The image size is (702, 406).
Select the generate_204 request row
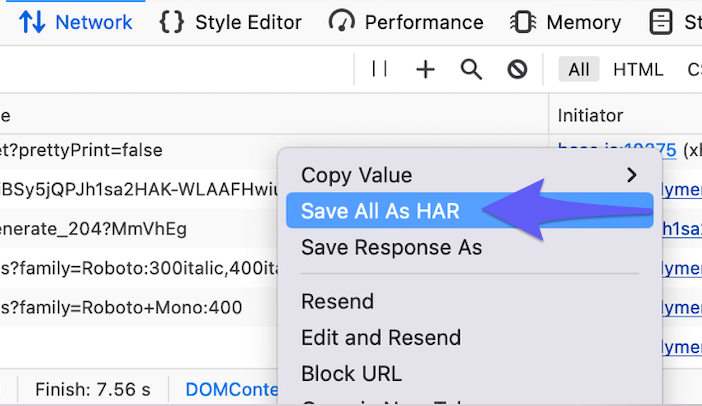[x=120, y=229]
